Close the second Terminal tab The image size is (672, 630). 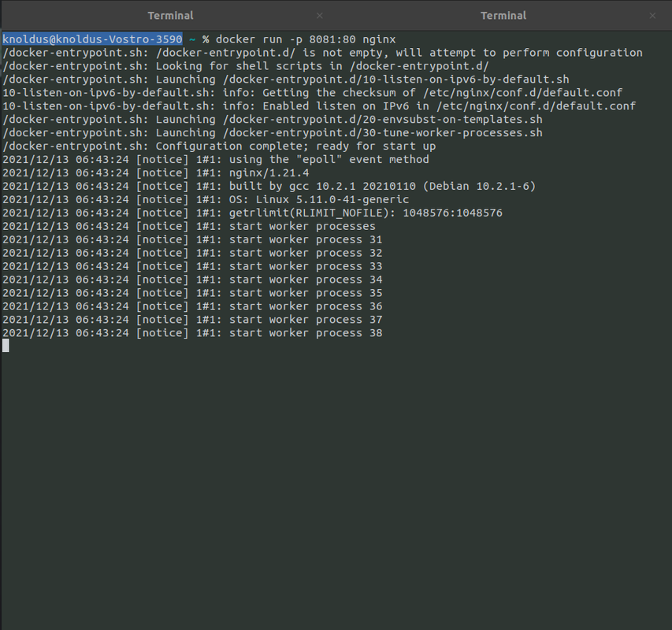click(652, 16)
